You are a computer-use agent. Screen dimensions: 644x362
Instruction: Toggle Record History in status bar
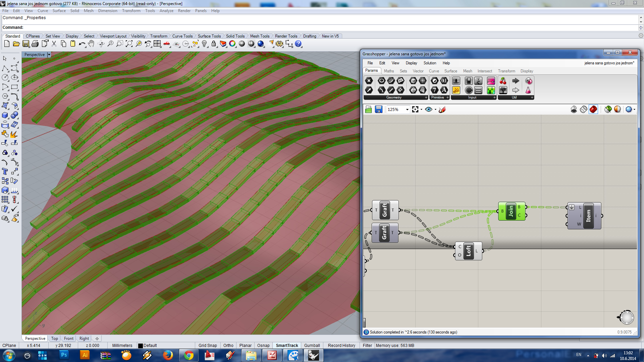[341, 346]
